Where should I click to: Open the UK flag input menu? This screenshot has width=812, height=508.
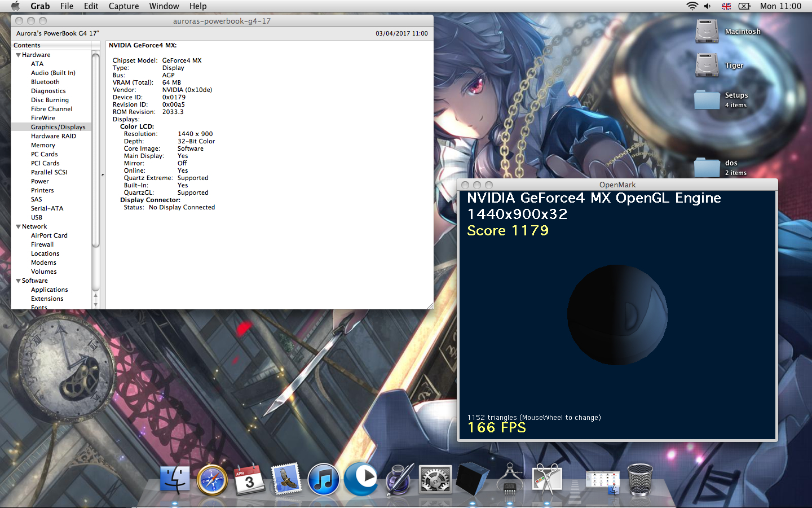coord(726,6)
